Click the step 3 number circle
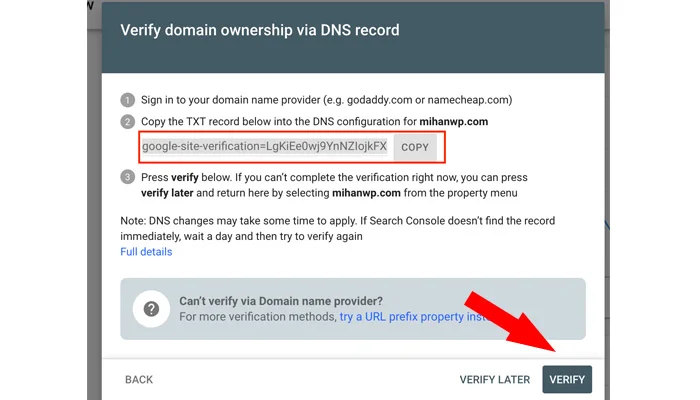 pyautogui.click(x=127, y=178)
